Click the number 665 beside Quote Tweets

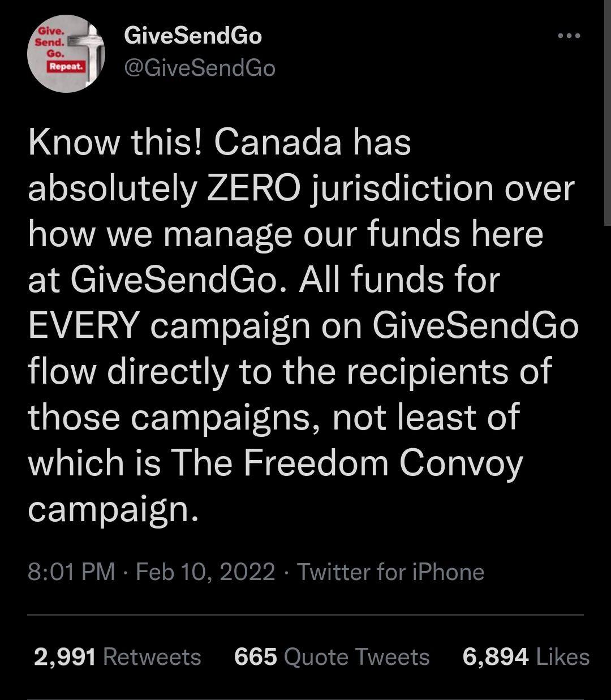(x=256, y=657)
